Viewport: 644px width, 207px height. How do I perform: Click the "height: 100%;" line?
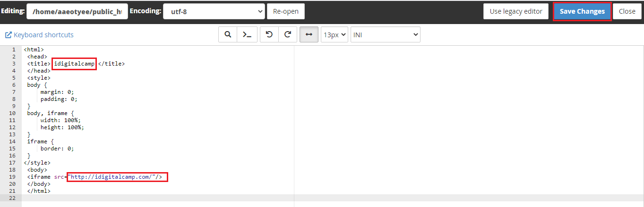[x=62, y=127]
